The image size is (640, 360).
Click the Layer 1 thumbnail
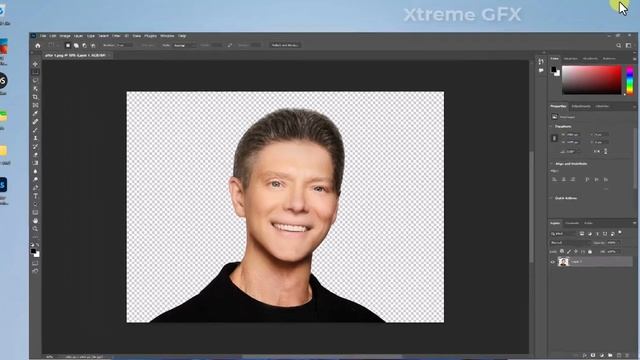pos(564,262)
